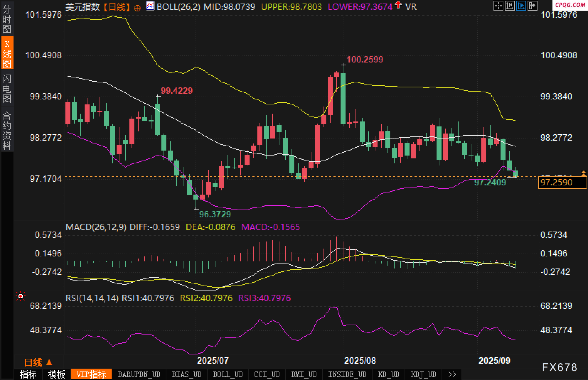Viewport: 588px width, 380px height.
Task: Open the 指标 tab
Action: [x=28, y=374]
